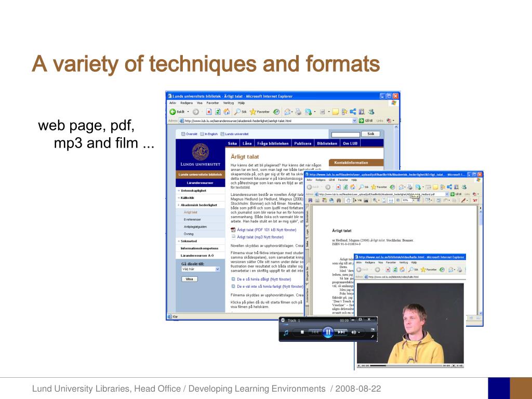Click the Sök button beside the search field
532x399 pixels.
(371, 134)
